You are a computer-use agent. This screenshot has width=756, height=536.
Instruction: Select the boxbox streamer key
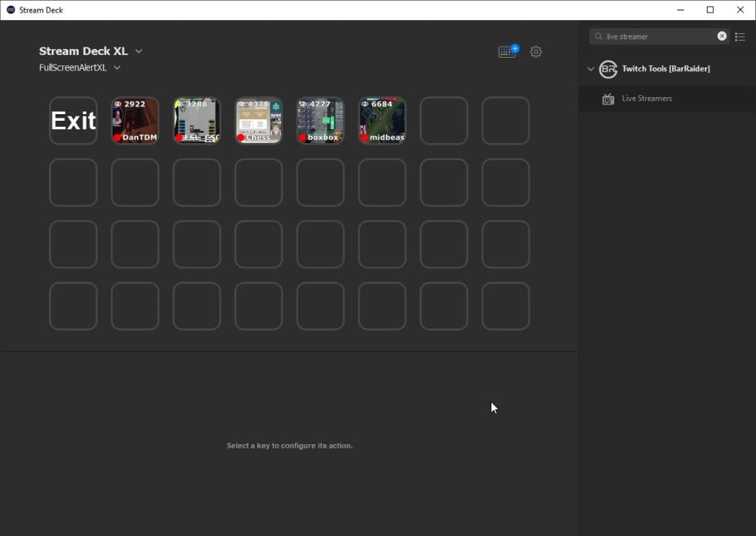point(320,120)
